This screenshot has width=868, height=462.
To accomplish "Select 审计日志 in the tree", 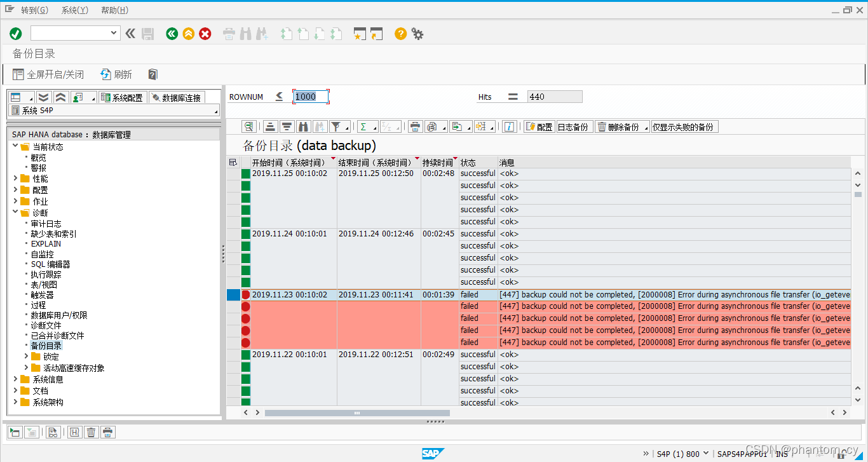I will click(46, 224).
